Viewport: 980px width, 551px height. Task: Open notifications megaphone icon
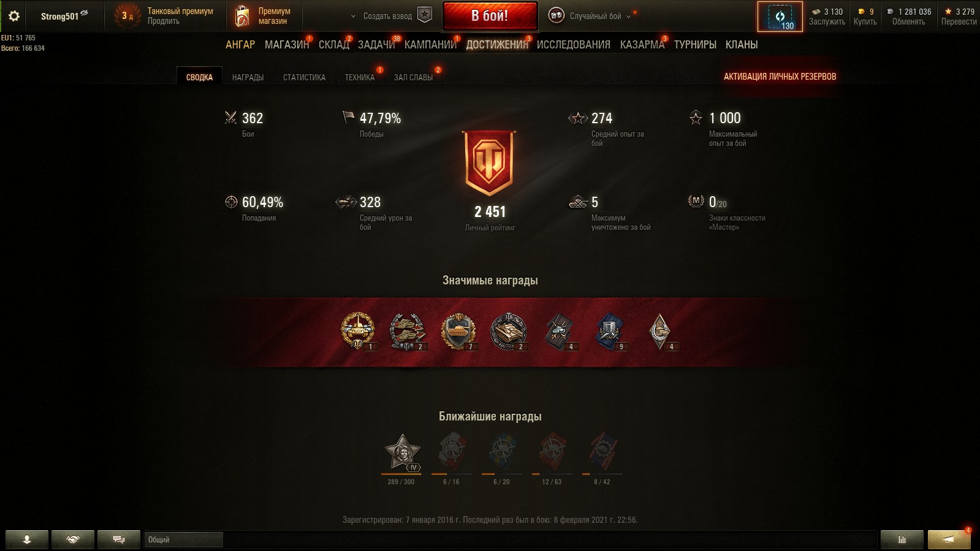tap(949, 539)
